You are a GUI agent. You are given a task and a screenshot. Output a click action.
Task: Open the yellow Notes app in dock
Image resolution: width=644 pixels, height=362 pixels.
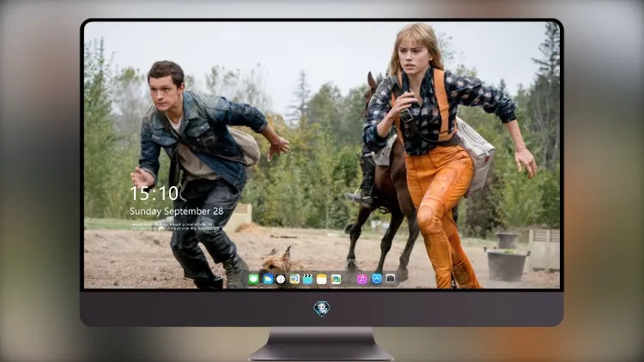click(322, 279)
